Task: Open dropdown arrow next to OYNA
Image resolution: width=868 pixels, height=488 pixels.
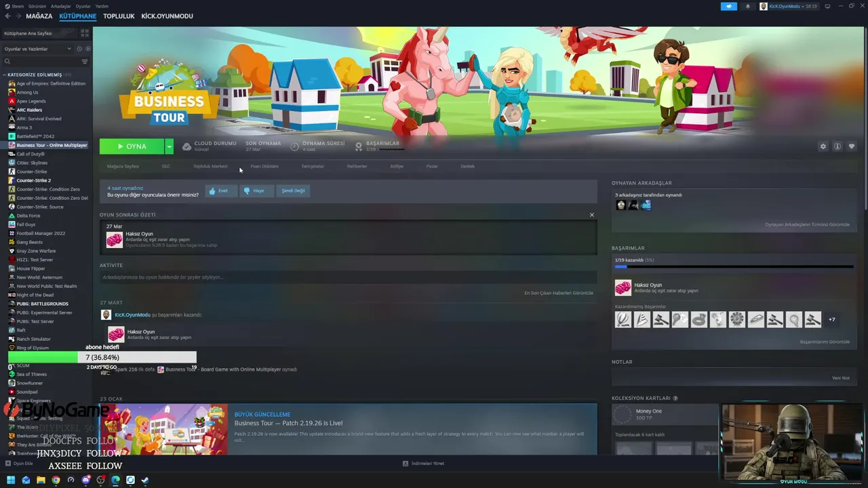Action: (x=169, y=146)
